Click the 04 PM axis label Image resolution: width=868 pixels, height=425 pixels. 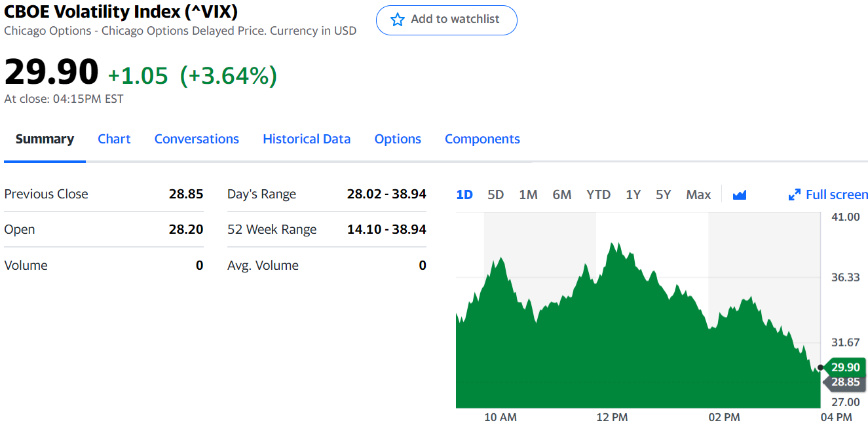point(836,417)
